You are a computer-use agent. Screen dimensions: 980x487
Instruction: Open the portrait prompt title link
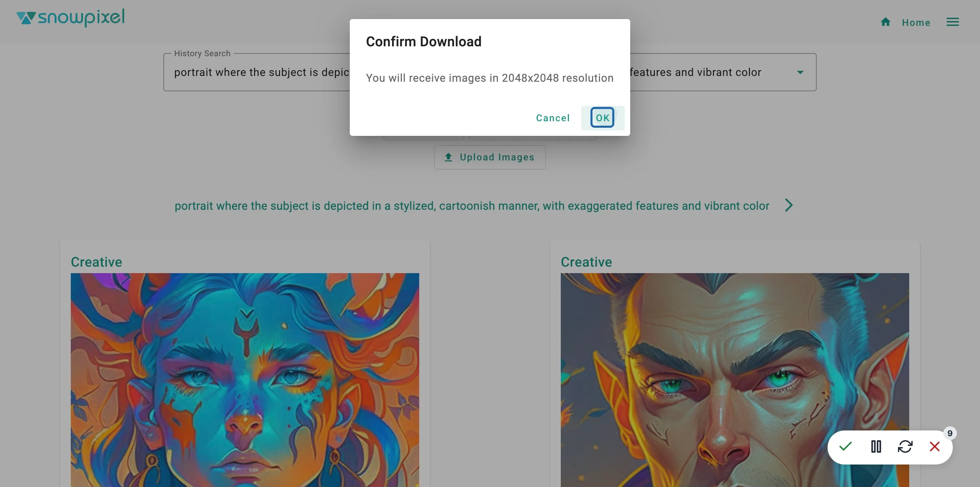[472, 206]
